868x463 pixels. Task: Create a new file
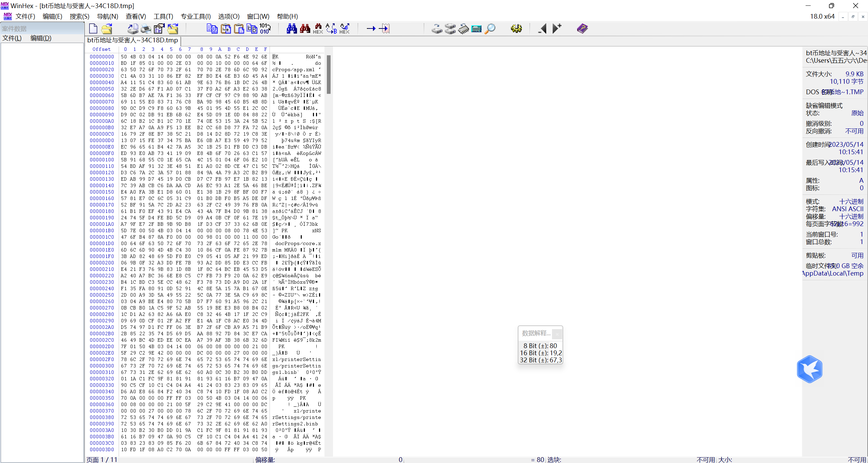pos(93,28)
